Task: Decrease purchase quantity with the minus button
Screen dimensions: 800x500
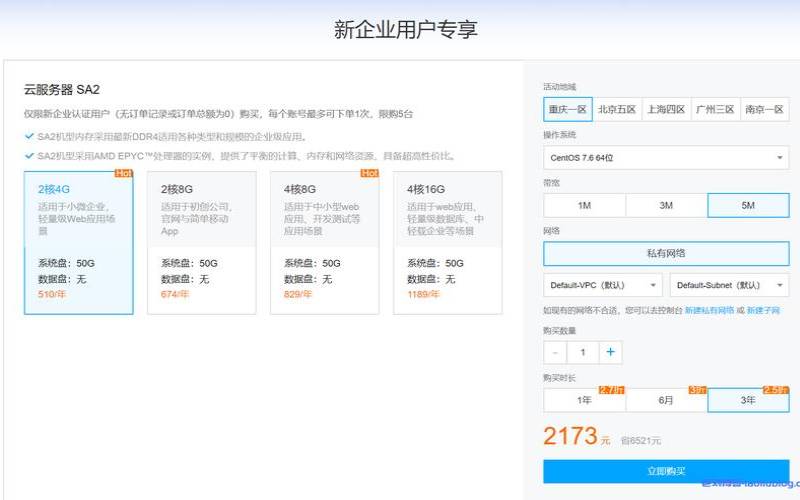Action: point(555,352)
